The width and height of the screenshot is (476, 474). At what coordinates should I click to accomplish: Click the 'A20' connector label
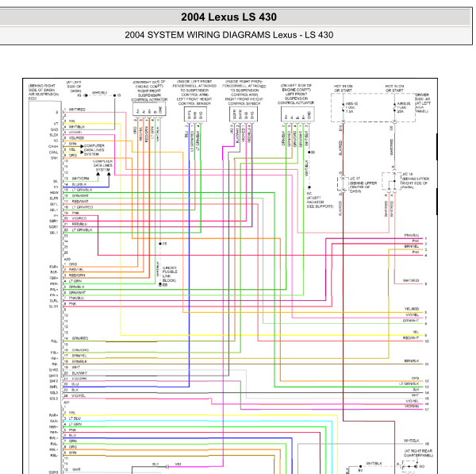point(67,259)
